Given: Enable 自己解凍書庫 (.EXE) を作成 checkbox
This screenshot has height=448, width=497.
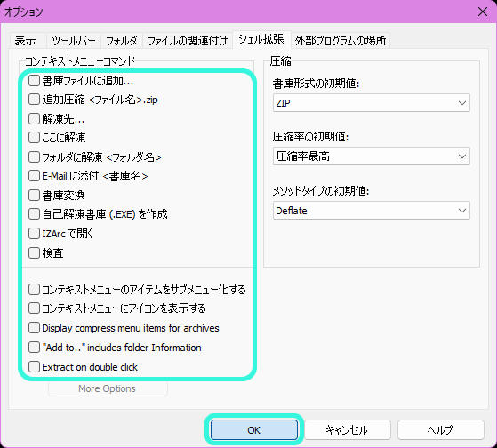Looking at the screenshot, I should [34, 214].
